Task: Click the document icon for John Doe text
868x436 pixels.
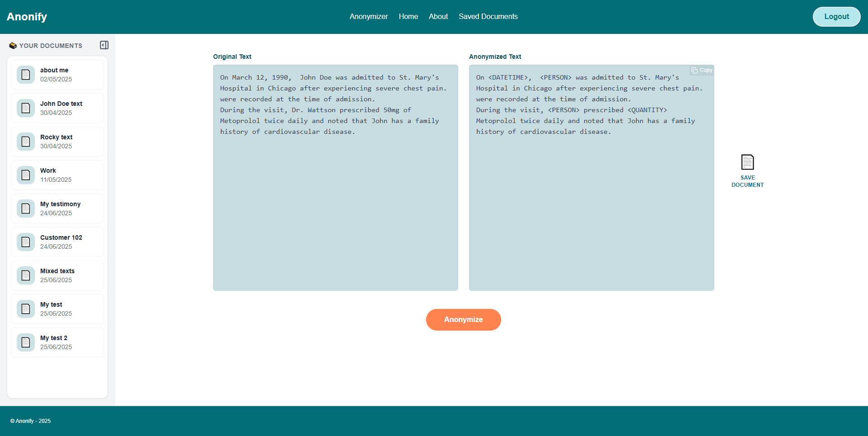Action: pos(26,108)
